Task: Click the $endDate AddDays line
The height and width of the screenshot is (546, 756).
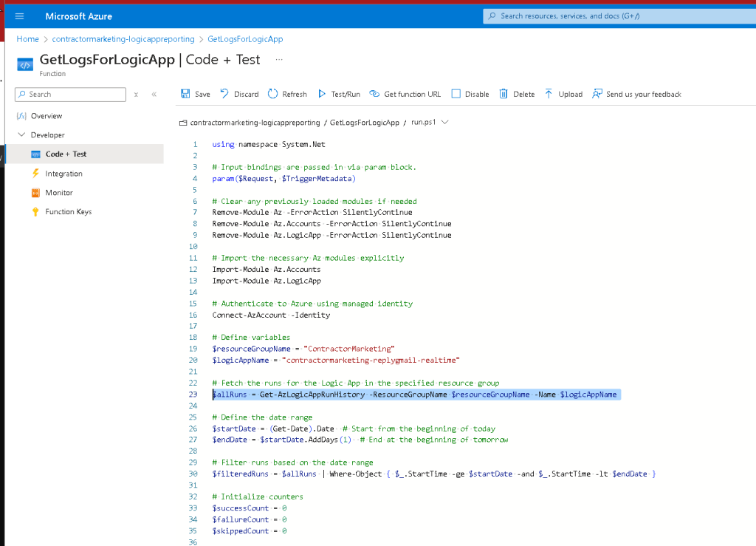Action: coord(360,440)
